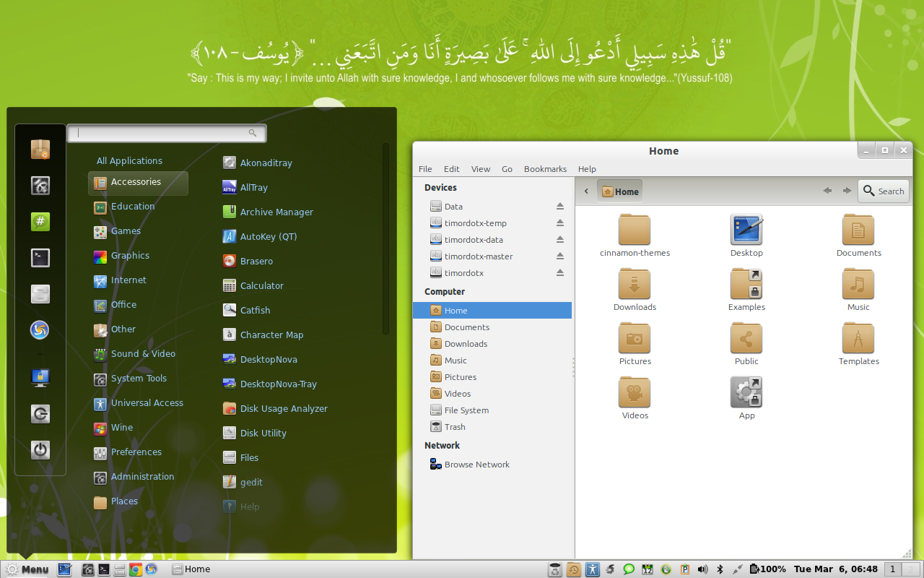Viewport: 924px width, 578px height.
Task: Eject the timordotx-master device
Action: click(x=560, y=256)
